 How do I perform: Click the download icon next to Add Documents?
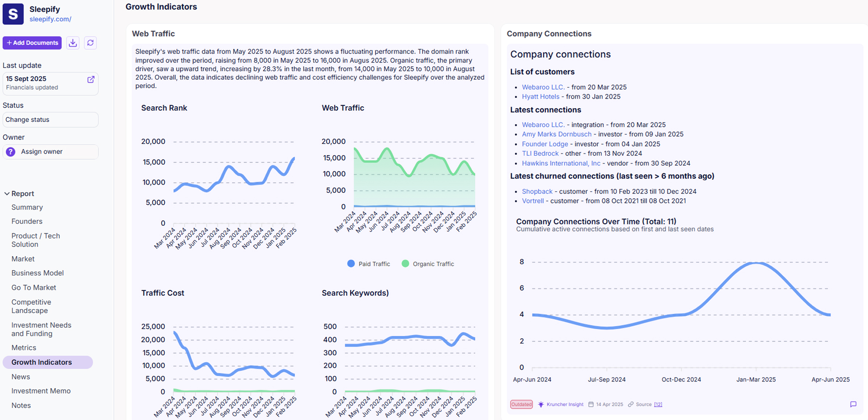point(73,43)
